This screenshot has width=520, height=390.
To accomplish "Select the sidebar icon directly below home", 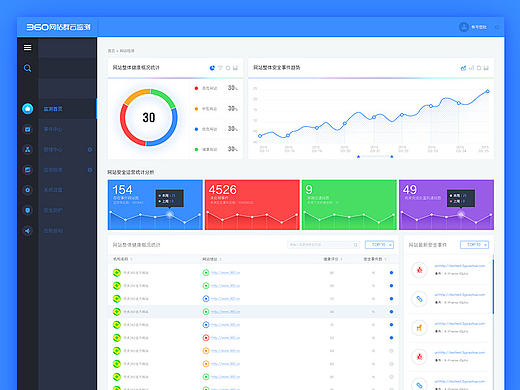I will click(28, 129).
